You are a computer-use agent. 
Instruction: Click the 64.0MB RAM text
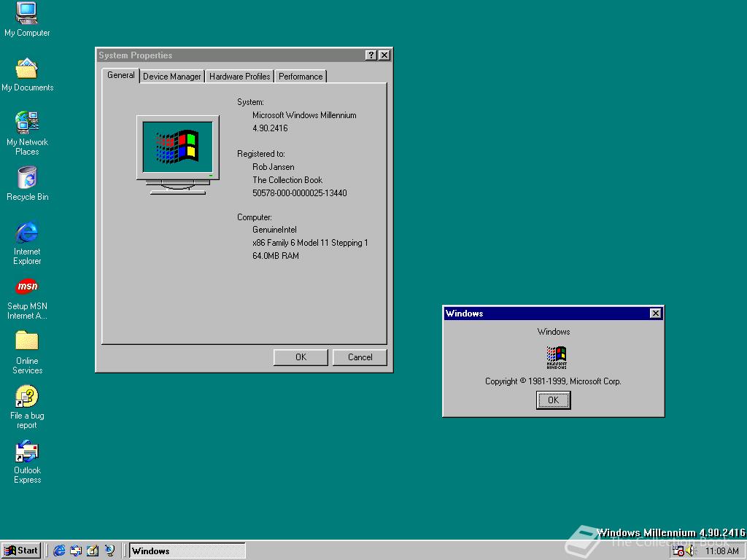[x=276, y=256]
